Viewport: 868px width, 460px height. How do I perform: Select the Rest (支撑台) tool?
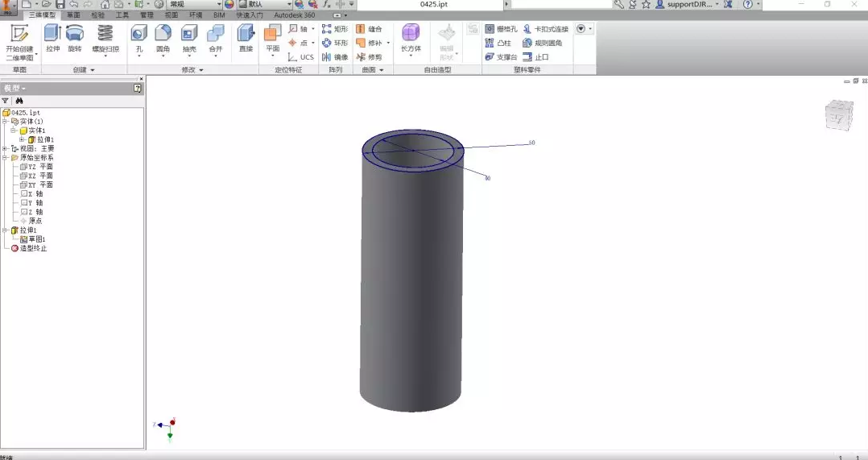click(x=501, y=57)
